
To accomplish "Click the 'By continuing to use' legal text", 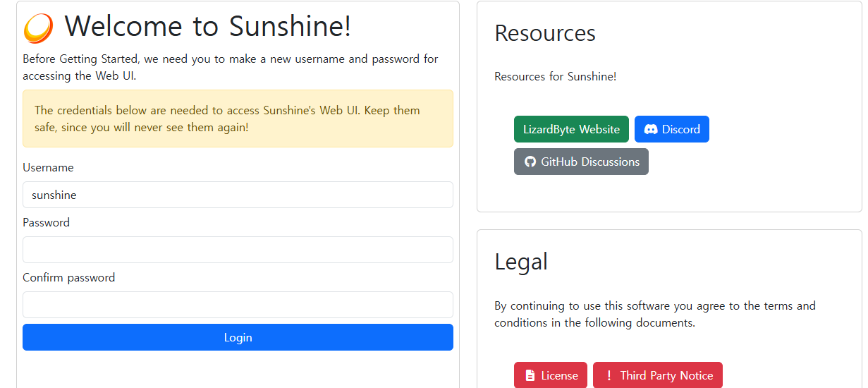I will click(655, 314).
